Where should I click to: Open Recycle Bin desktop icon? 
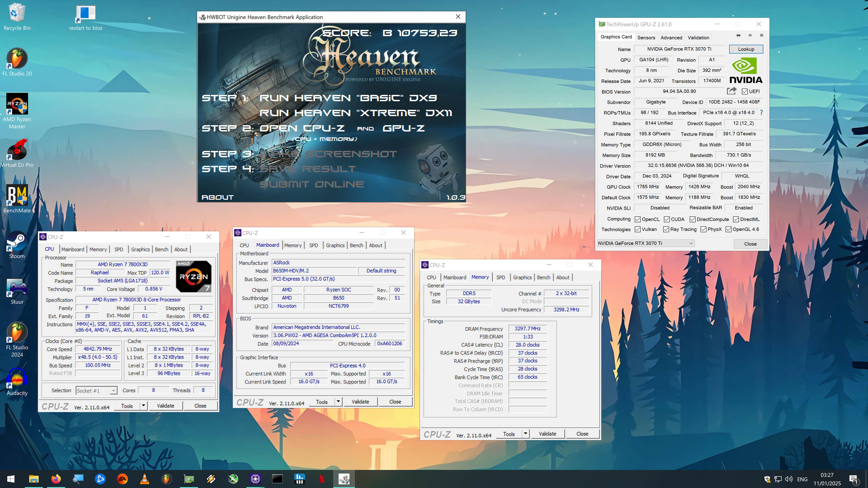[17, 17]
